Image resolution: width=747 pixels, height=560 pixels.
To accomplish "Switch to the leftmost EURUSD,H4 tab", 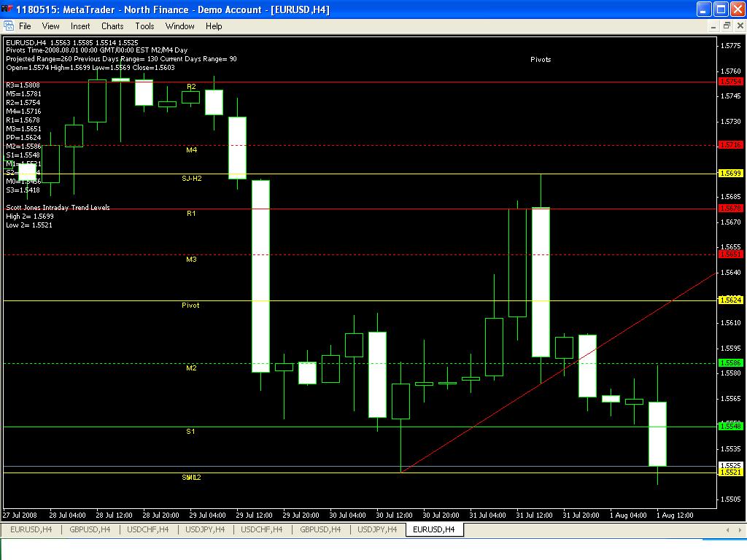I will [x=31, y=529].
